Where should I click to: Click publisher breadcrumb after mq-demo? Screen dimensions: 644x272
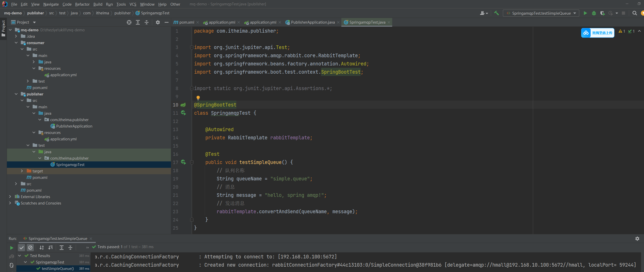35,13
